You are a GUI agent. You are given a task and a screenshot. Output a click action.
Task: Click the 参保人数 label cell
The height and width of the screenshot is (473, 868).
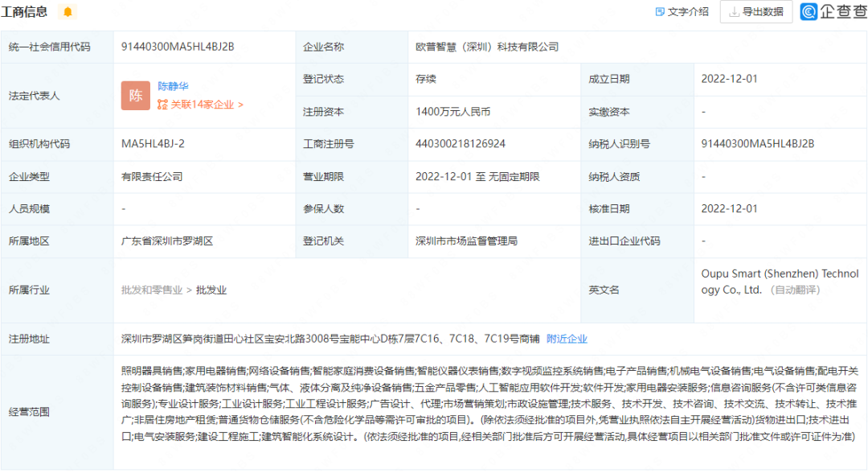351,208
